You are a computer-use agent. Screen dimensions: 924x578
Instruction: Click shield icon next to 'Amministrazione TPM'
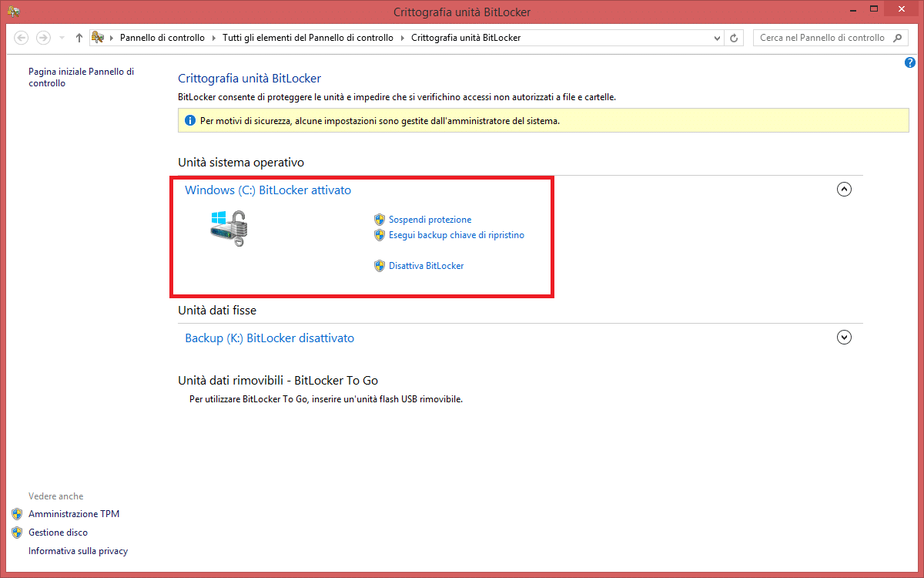[x=17, y=514]
